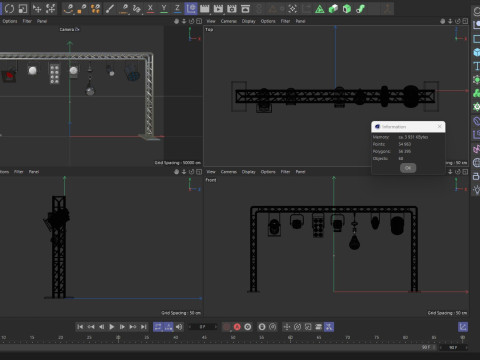Open Top viewport Options menu
Screen dimensions: 480x360
268,21
